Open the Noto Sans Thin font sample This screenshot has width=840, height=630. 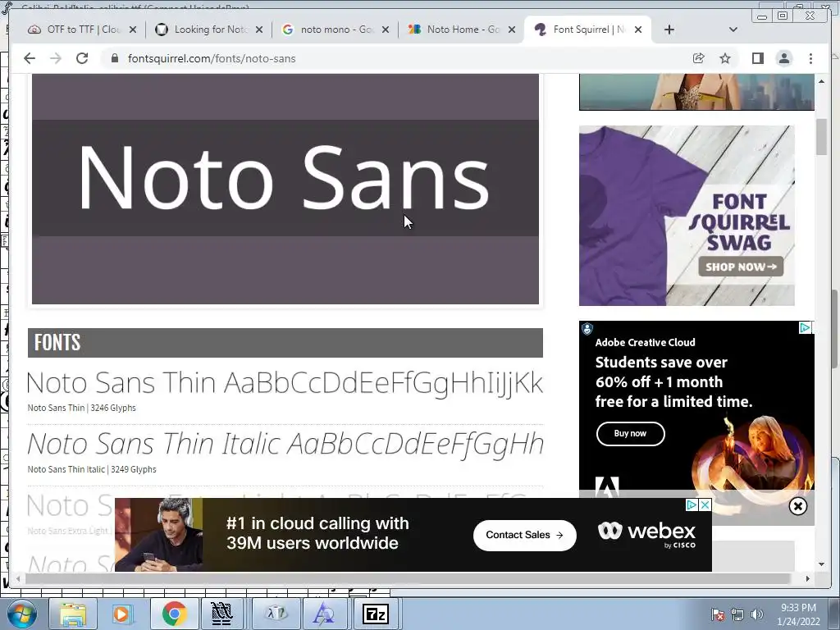click(x=285, y=383)
